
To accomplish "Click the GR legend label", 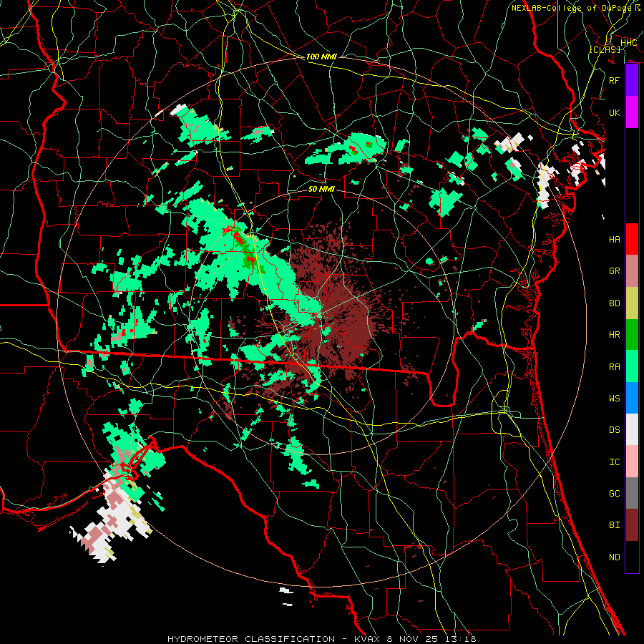I will [614, 271].
